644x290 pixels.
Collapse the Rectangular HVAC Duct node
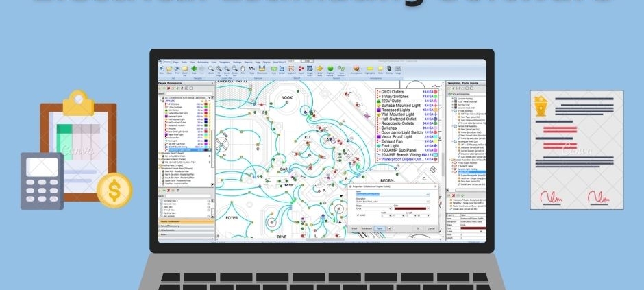pyautogui.click(x=453, y=141)
